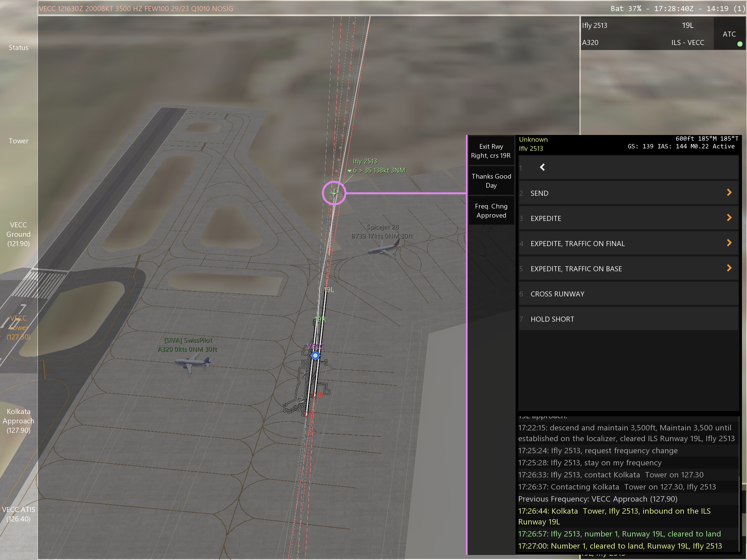Click the blue VECC airport marker
This screenshot has width=747, height=560.
pyautogui.click(x=315, y=356)
